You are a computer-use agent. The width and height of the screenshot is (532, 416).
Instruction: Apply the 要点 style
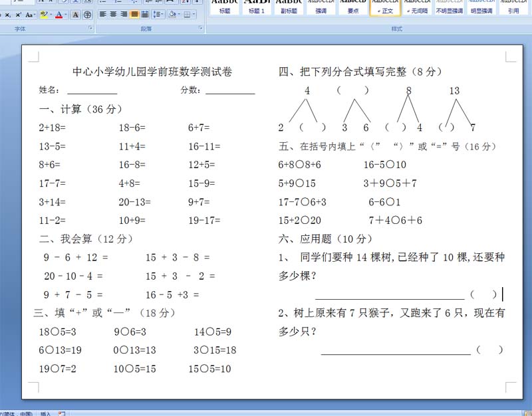pos(353,7)
